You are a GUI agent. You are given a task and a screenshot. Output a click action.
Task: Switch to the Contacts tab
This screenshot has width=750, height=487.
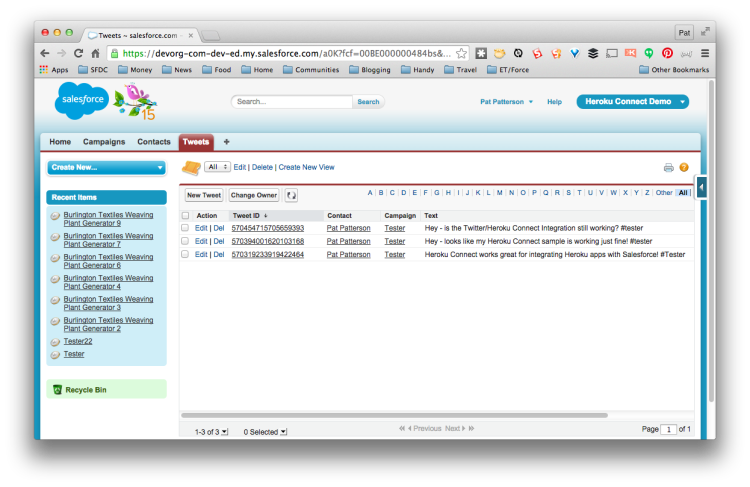coord(154,142)
